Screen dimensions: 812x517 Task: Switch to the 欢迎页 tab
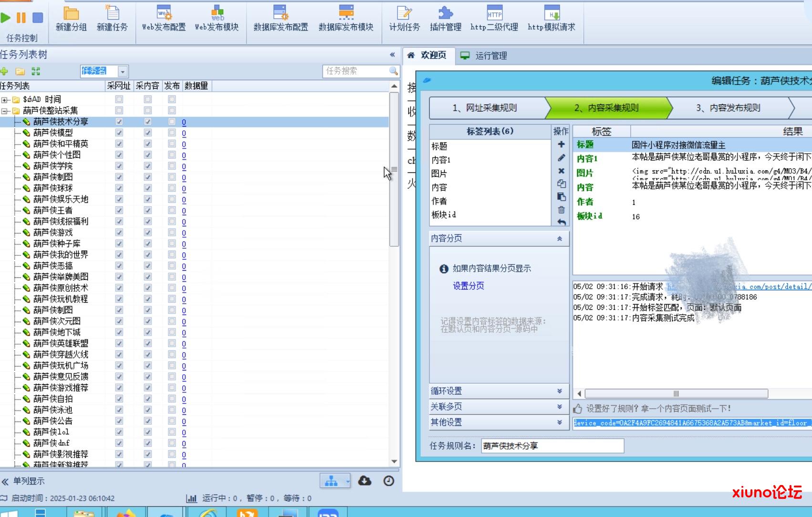click(428, 55)
